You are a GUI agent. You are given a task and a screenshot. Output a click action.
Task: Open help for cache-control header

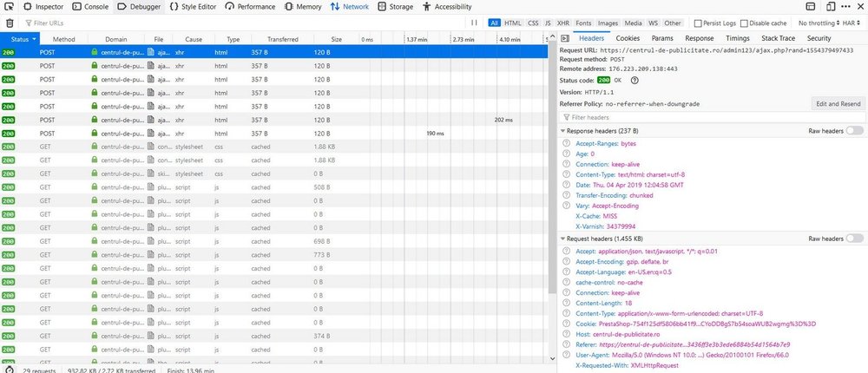[566, 282]
